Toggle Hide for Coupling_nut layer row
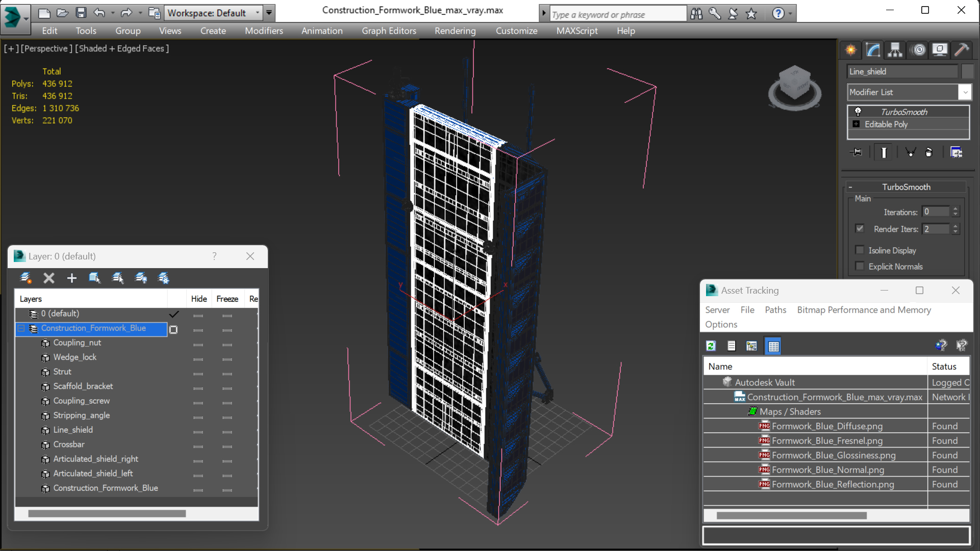980x551 pixels. click(x=198, y=345)
